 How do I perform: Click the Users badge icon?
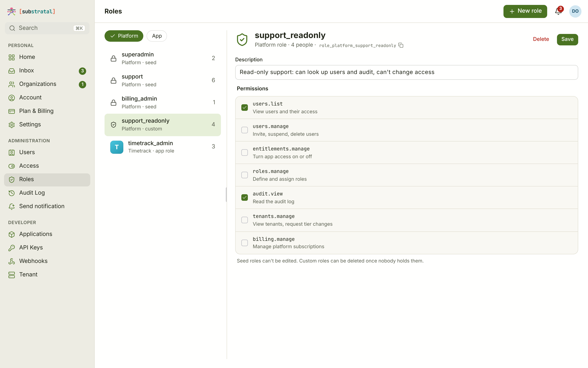click(x=12, y=153)
